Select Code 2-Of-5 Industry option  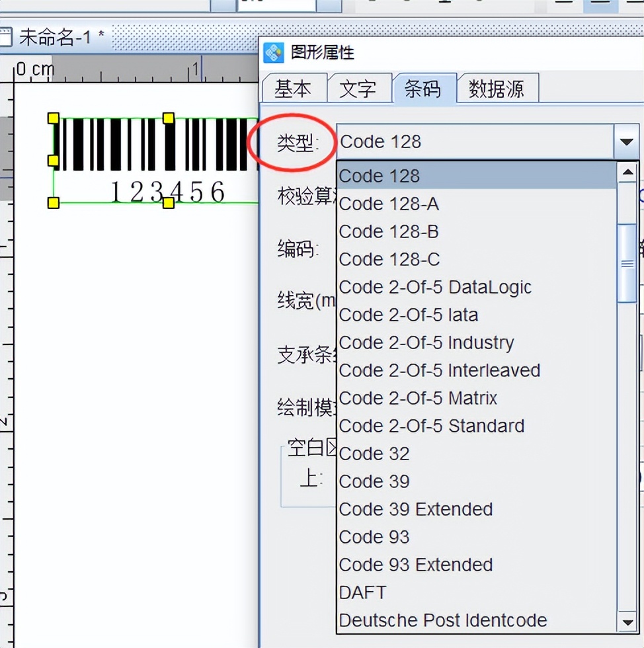477,343
